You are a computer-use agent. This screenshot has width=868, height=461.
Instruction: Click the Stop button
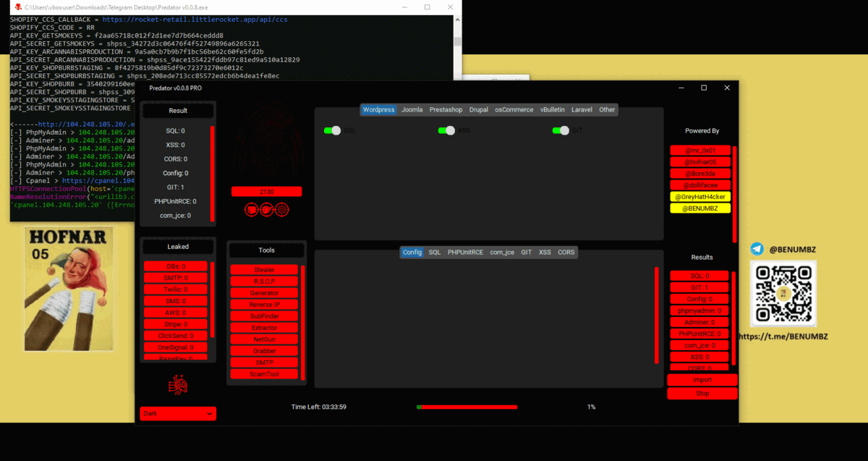pyautogui.click(x=702, y=394)
